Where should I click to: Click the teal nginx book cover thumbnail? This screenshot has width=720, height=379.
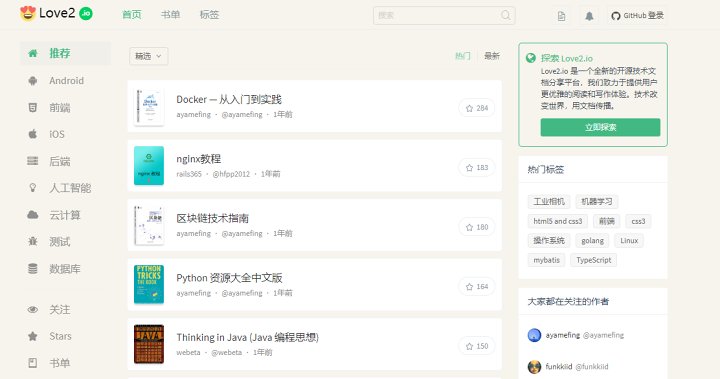click(x=149, y=166)
